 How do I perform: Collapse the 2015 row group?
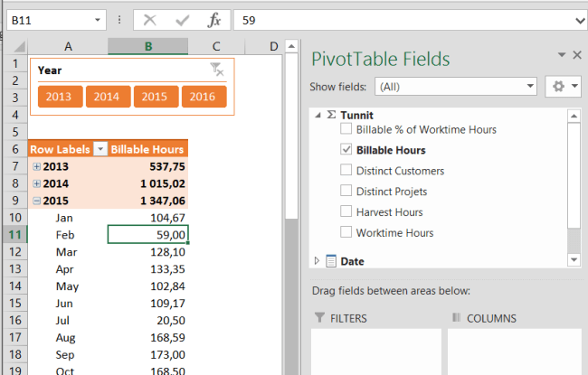point(36,201)
